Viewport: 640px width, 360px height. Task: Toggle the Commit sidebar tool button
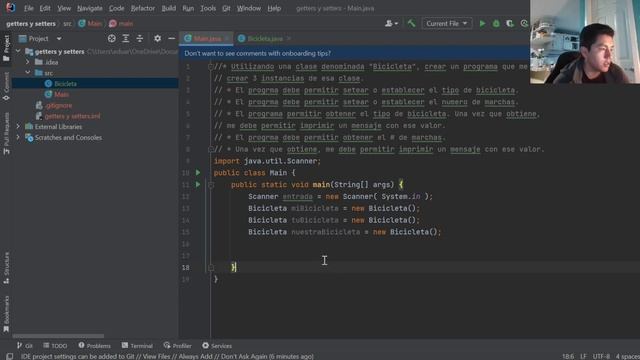click(6, 87)
